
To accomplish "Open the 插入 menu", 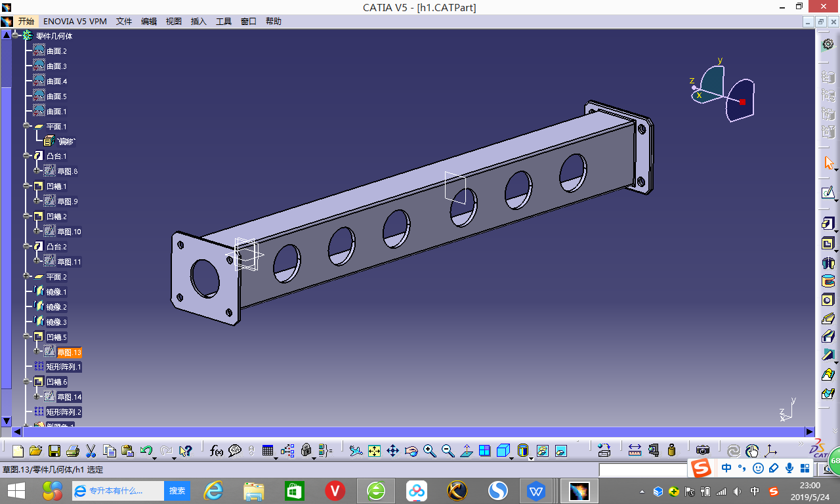I will tap(198, 21).
